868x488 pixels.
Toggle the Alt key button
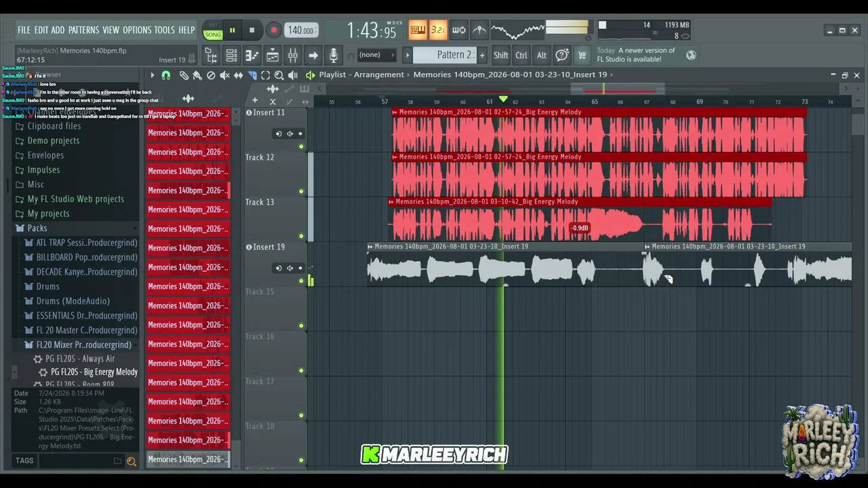[541, 56]
